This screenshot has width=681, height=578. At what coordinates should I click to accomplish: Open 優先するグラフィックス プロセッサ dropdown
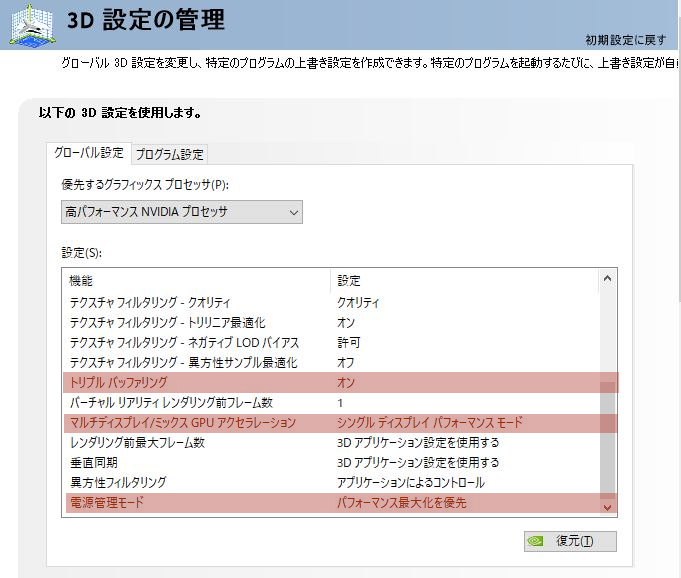coord(182,212)
